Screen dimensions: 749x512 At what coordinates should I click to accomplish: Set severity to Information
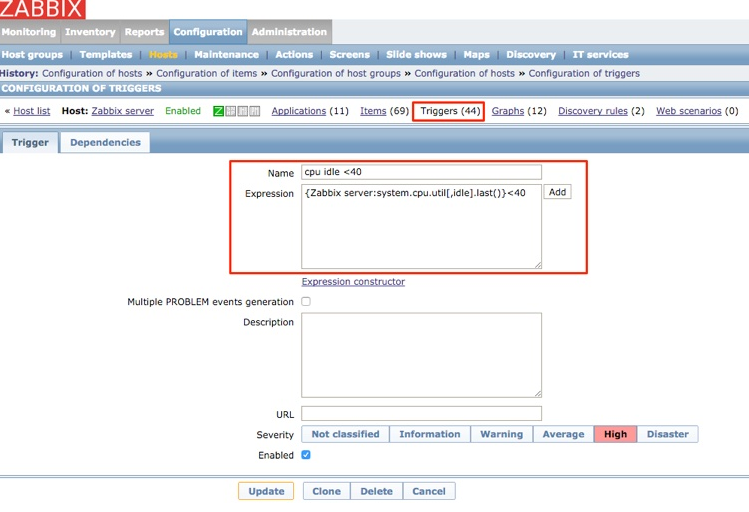click(430, 434)
